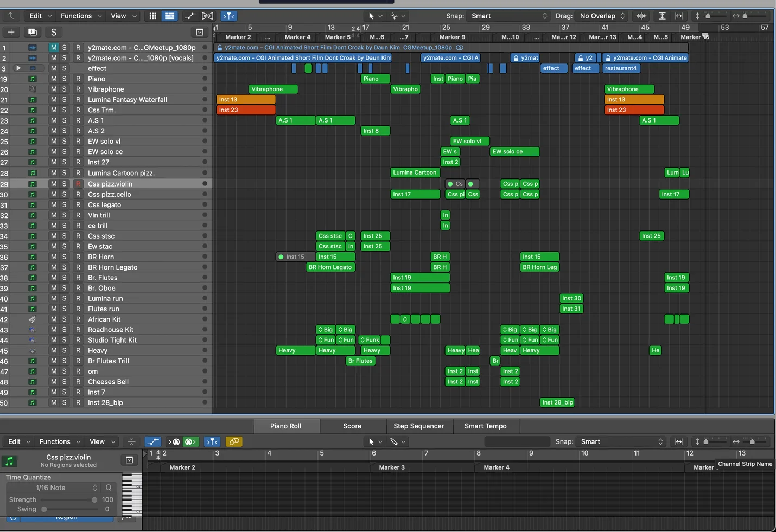Image resolution: width=776 pixels, height=532 pixels.
Task: Open the pointer tool menu in tracks toolbar
Action: coord(375,16)
